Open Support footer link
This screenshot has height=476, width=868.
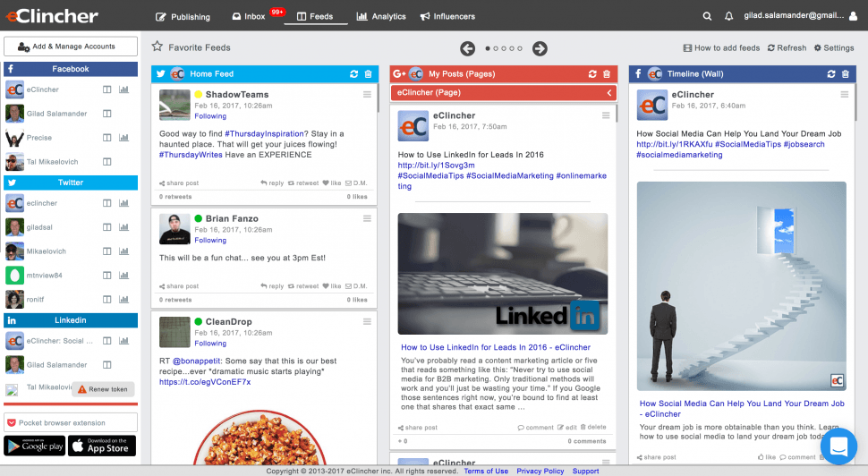click(586, 471)
